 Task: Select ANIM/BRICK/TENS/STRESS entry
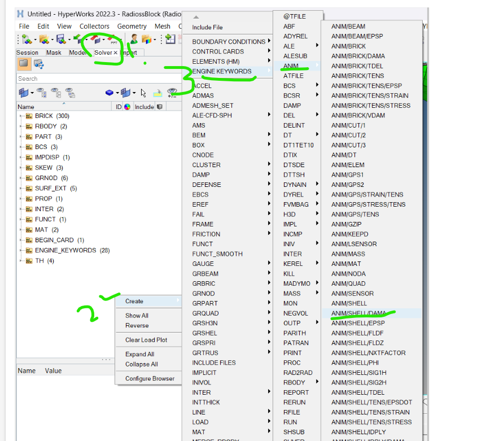tap(371, 106)
